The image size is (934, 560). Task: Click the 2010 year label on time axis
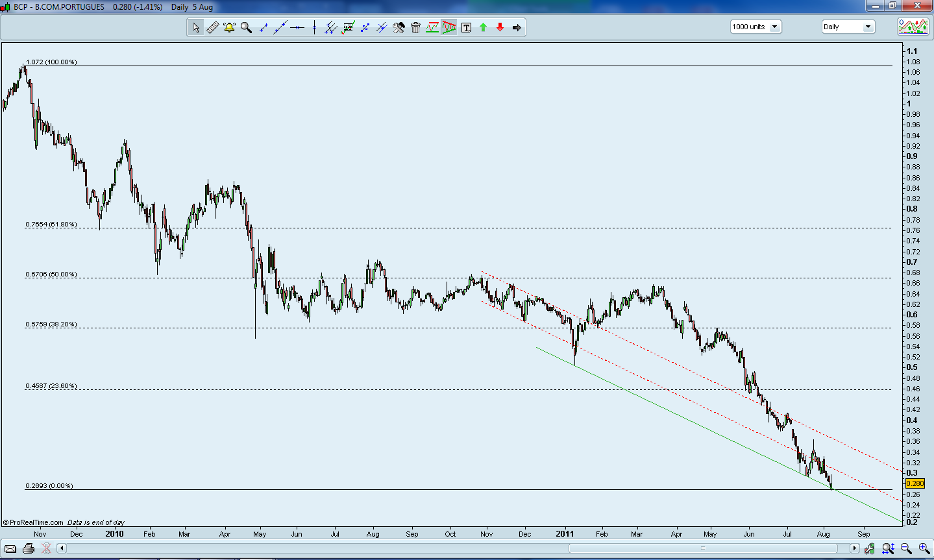pyautogui.click(x=114, y=534)
